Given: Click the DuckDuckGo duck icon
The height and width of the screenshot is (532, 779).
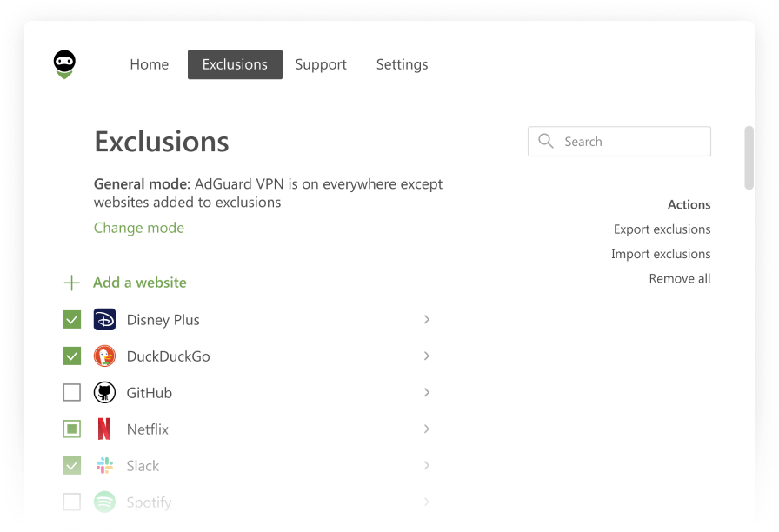Looking at the screenshot, I should click(104, 356).
